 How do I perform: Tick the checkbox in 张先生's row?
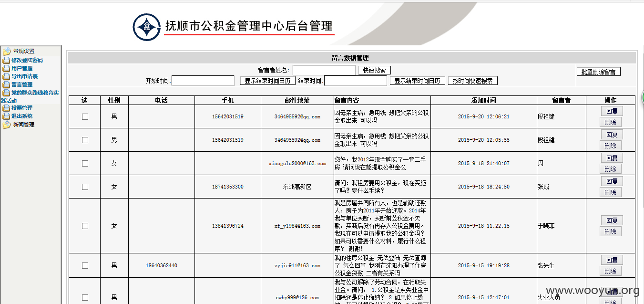[x=85, y=265]
